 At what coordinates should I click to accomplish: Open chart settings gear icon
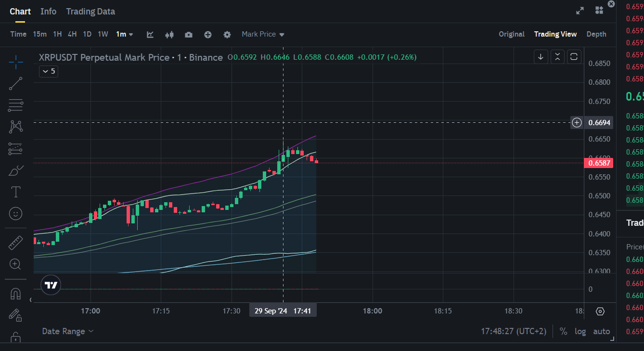pos(227,35)
